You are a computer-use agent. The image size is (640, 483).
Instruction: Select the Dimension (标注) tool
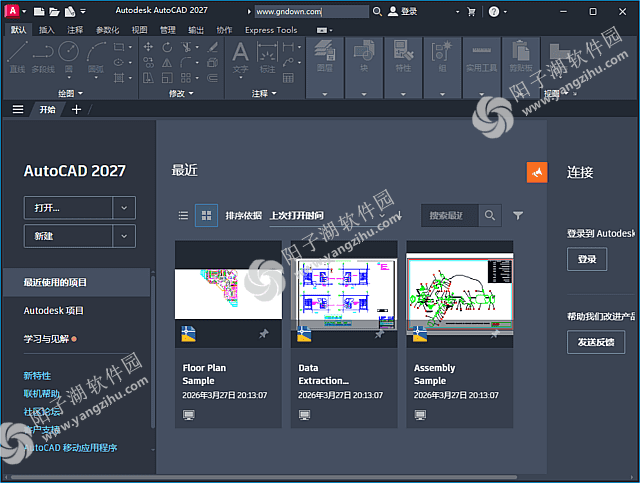(x=267, y=58)
